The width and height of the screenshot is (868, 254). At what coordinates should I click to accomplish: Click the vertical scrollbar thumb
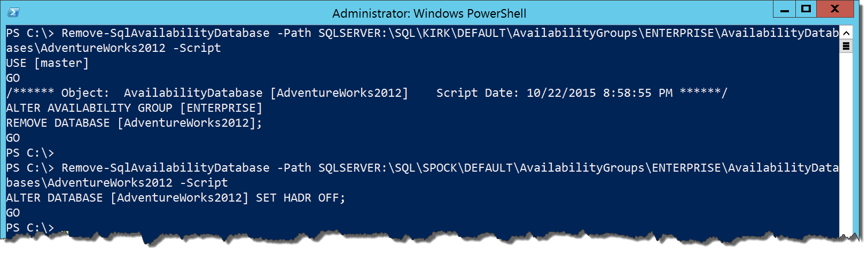click(x=846, y=46)
